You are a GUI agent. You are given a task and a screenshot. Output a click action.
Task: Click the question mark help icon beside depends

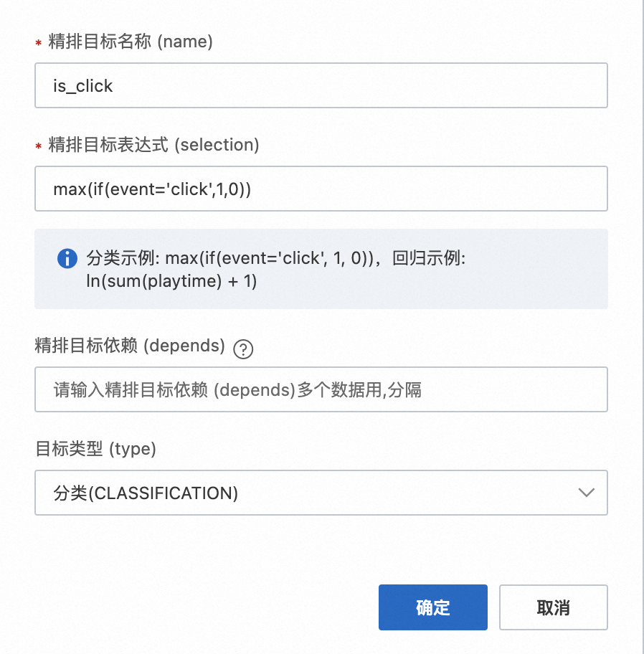[x=245, y=349]
